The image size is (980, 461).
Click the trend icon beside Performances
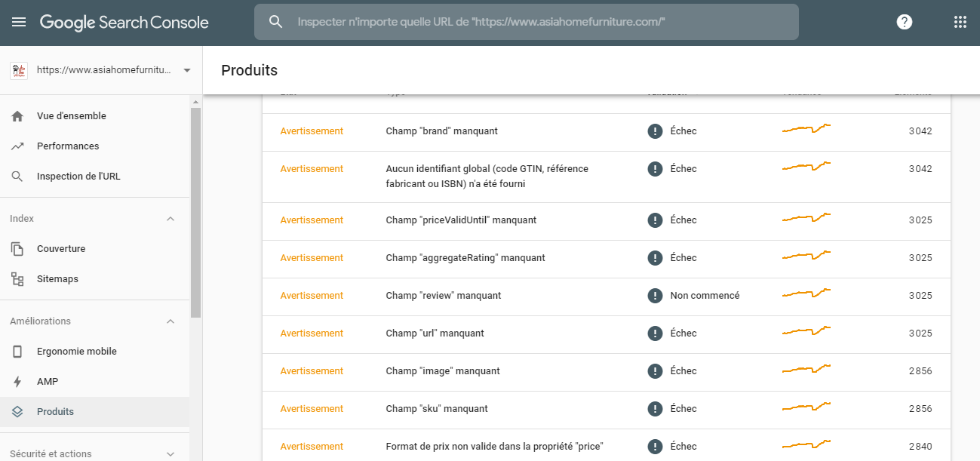(17, 146)
